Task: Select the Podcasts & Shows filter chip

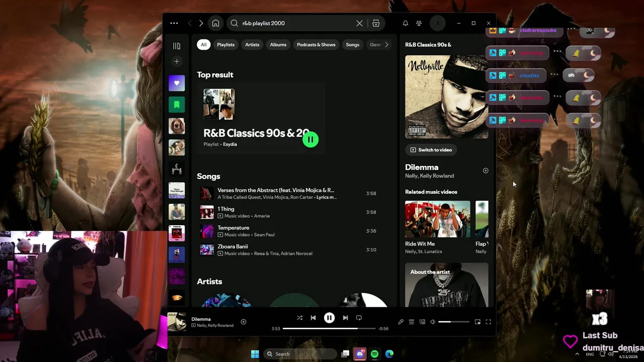Action: click(316, 45)
